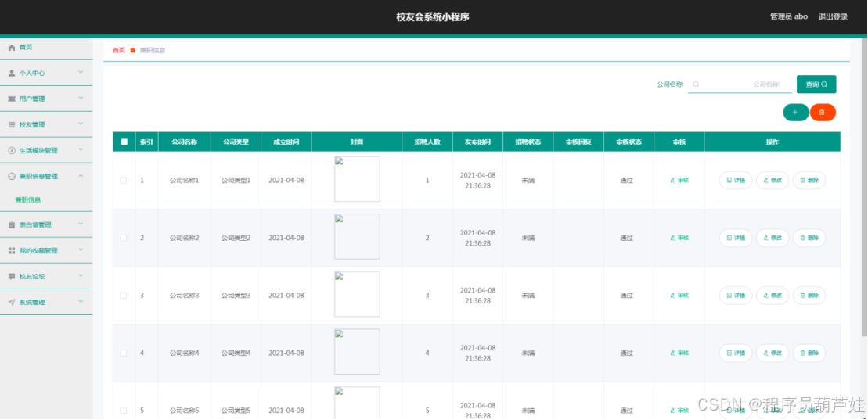
Task: Open 审核 for the 公司名称4 row
Action: (x=679, y=353)
